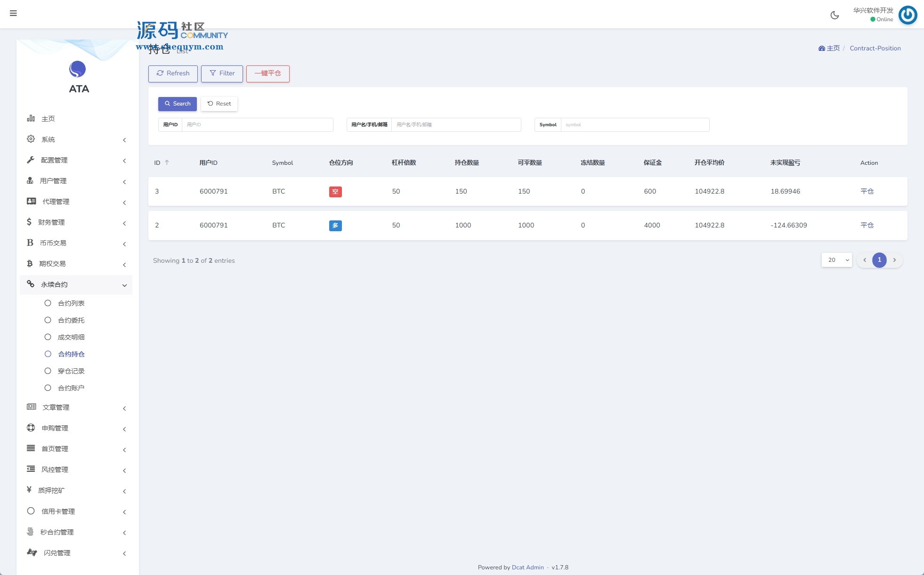Open the page size 20 dropdown
924x575 pixels.
(837, 260)
